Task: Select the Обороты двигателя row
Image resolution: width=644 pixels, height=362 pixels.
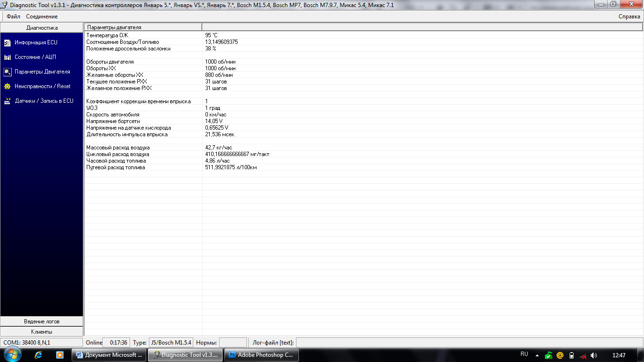Action: 363,62
